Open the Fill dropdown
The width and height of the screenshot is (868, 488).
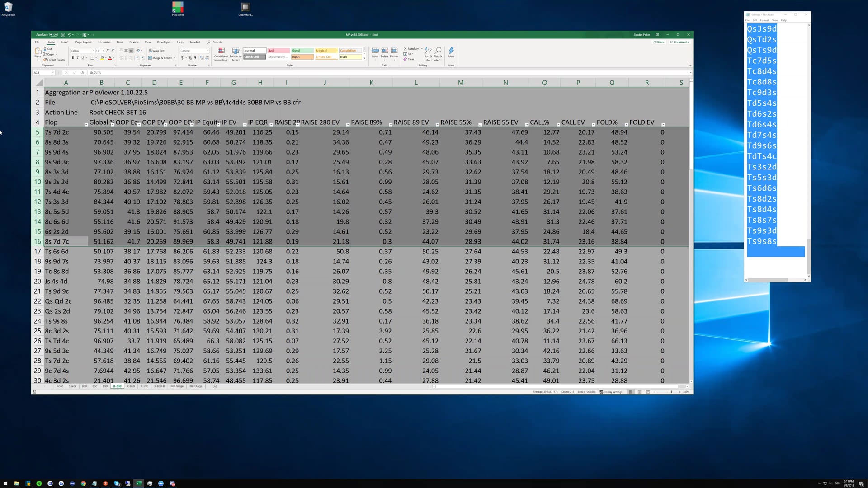click(x=408, y=54)
